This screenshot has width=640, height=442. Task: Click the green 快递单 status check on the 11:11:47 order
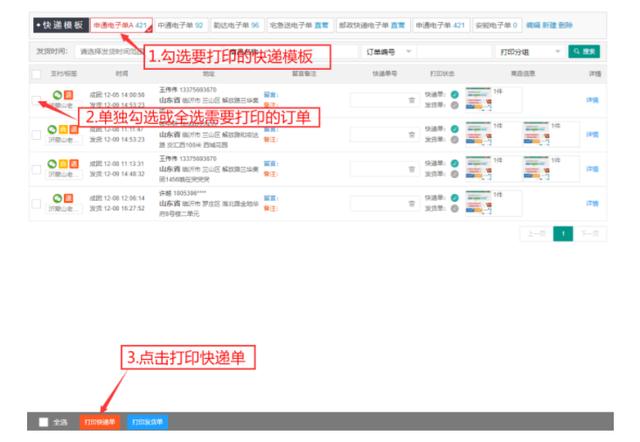tap(455, 129)
